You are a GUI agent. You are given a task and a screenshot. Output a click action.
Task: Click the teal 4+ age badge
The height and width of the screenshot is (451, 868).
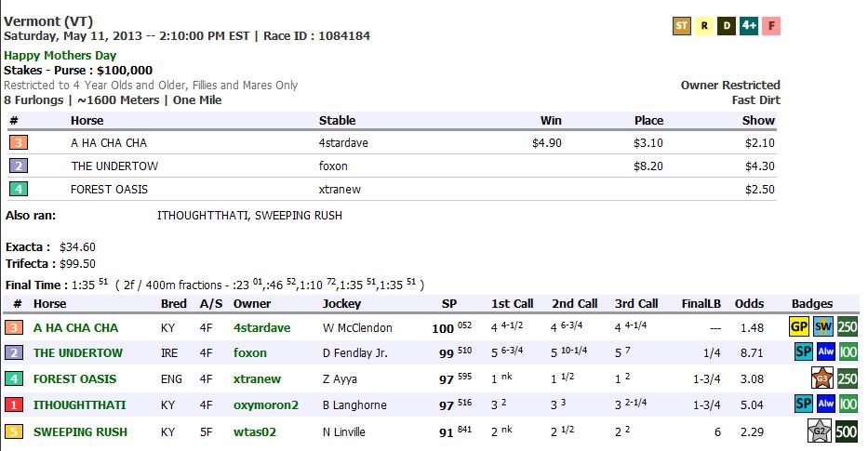click(x=748, y=26)
